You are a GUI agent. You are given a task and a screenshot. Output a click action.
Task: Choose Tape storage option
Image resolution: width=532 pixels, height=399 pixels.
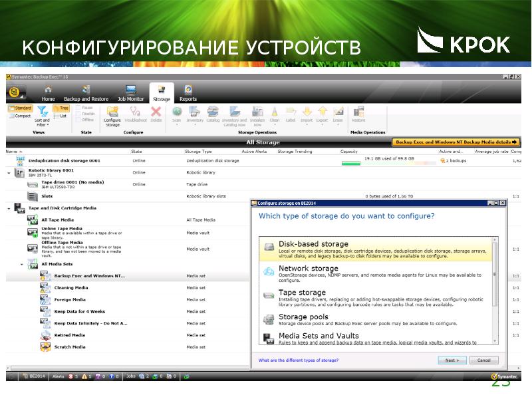[376, 297]
